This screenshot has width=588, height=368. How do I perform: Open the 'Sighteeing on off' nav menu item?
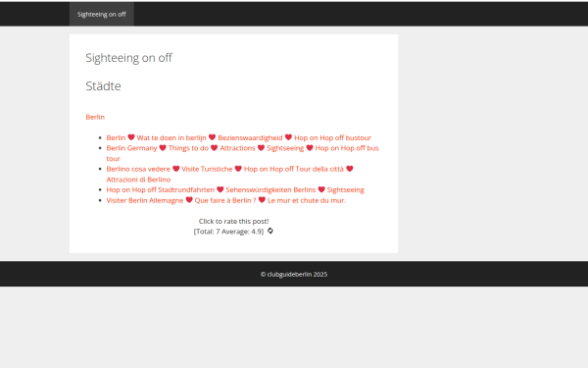[102, 15]
